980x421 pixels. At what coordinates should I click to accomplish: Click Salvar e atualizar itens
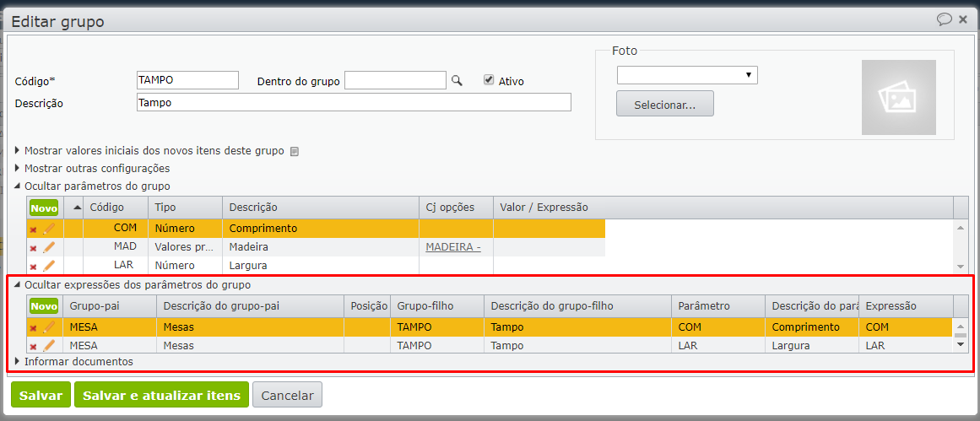coord(161,395)
